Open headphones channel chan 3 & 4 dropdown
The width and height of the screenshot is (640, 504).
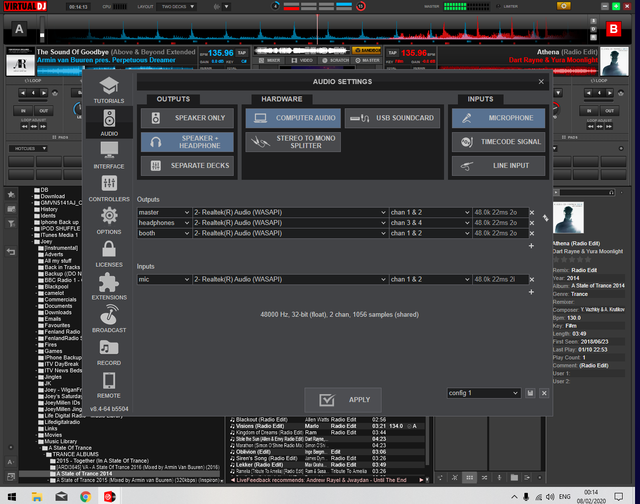tap(430, 223)
